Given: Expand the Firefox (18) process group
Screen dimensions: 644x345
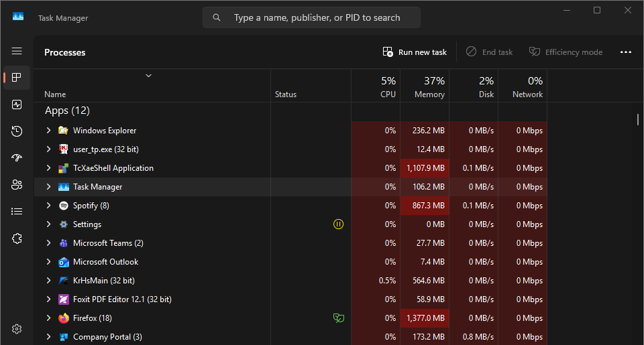Looking at the screenshot, I should point(48,318).
